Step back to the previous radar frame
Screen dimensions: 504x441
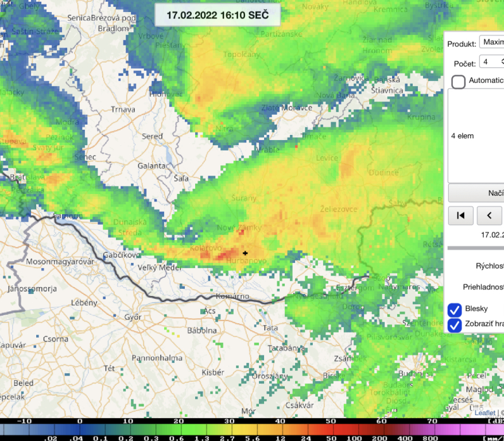(x=489, y=215)
